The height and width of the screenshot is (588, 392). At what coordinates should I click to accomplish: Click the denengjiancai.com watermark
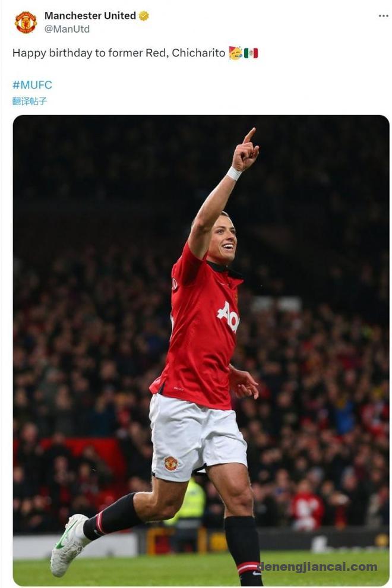point(317,567)
